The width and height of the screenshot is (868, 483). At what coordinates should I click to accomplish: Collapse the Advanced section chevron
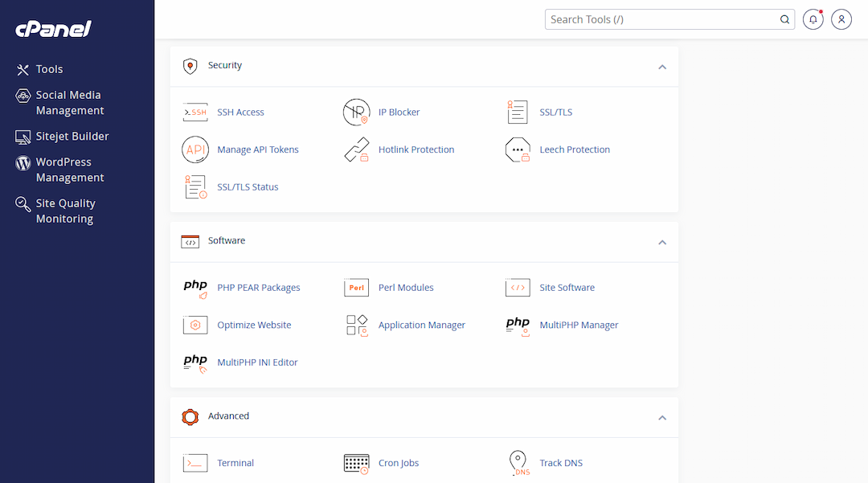(x=662, y=418)
